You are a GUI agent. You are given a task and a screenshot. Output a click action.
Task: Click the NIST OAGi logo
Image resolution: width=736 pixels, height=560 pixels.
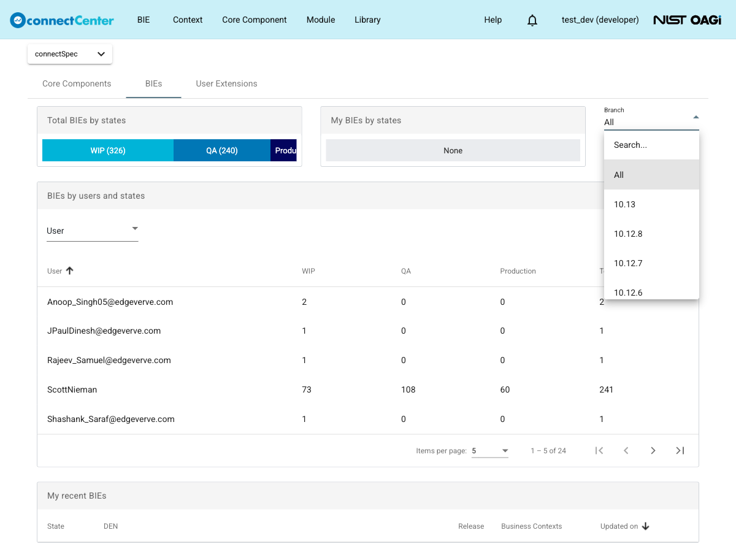(687, 20)
